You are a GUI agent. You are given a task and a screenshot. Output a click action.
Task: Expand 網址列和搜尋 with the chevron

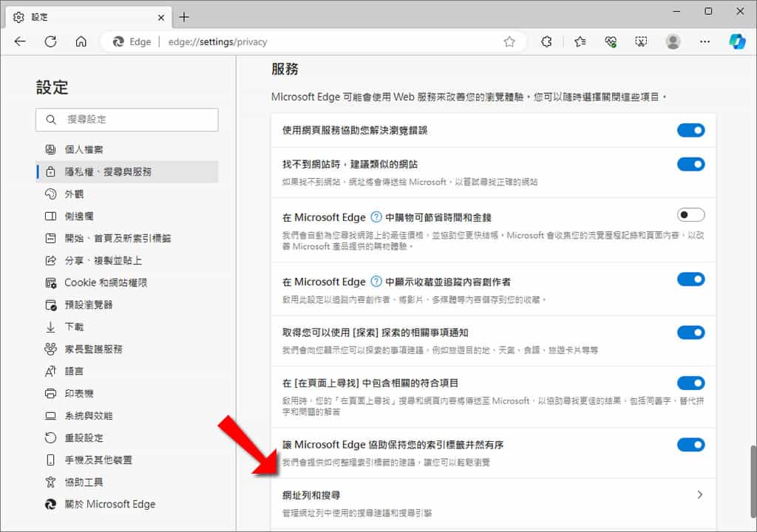pos(699,495)
